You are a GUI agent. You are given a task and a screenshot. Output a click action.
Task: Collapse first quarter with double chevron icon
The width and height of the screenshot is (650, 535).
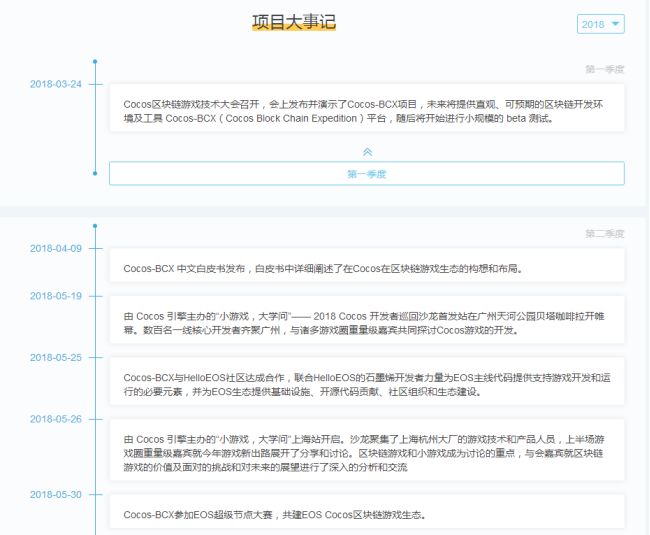367,152
